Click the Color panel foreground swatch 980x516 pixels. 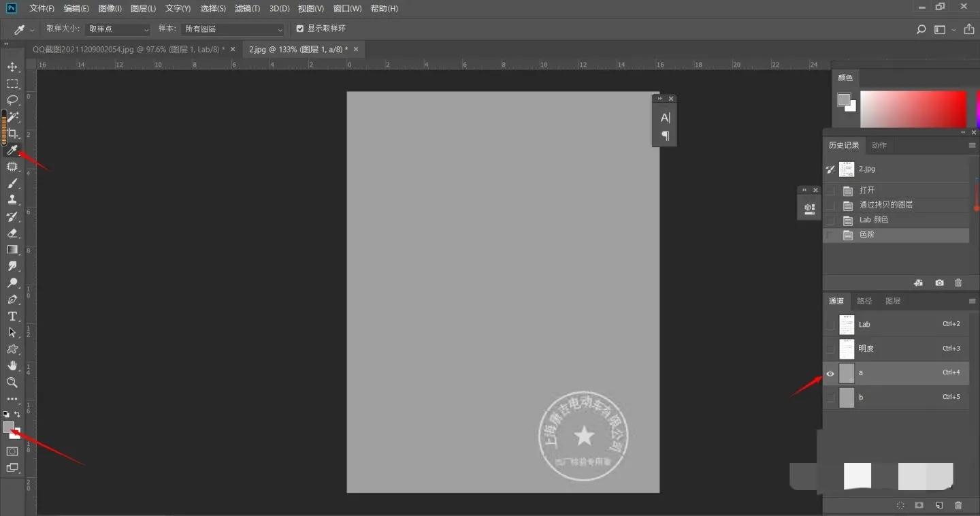pyautogui.click(x=844, y=100)
